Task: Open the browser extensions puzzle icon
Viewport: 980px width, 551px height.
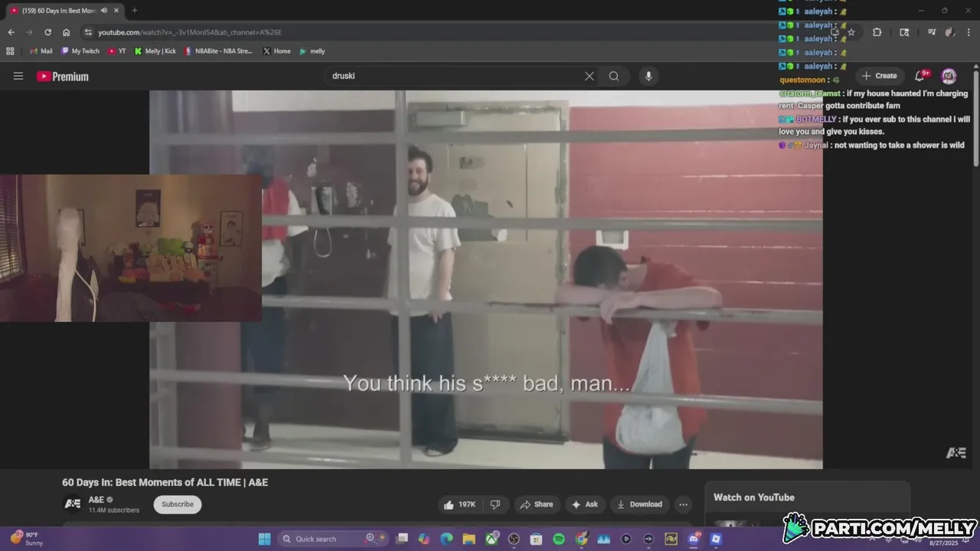Action: point(877,32)
